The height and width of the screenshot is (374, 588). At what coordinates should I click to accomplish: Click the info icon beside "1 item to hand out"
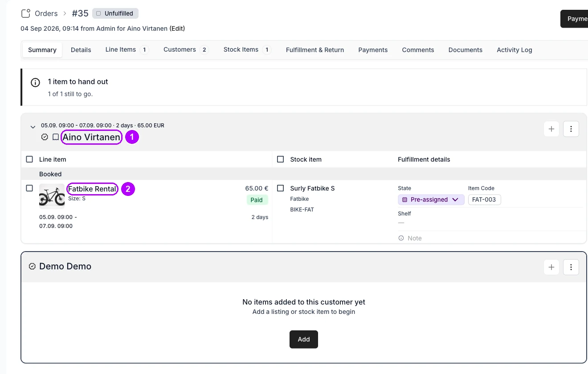coord(35,82)
